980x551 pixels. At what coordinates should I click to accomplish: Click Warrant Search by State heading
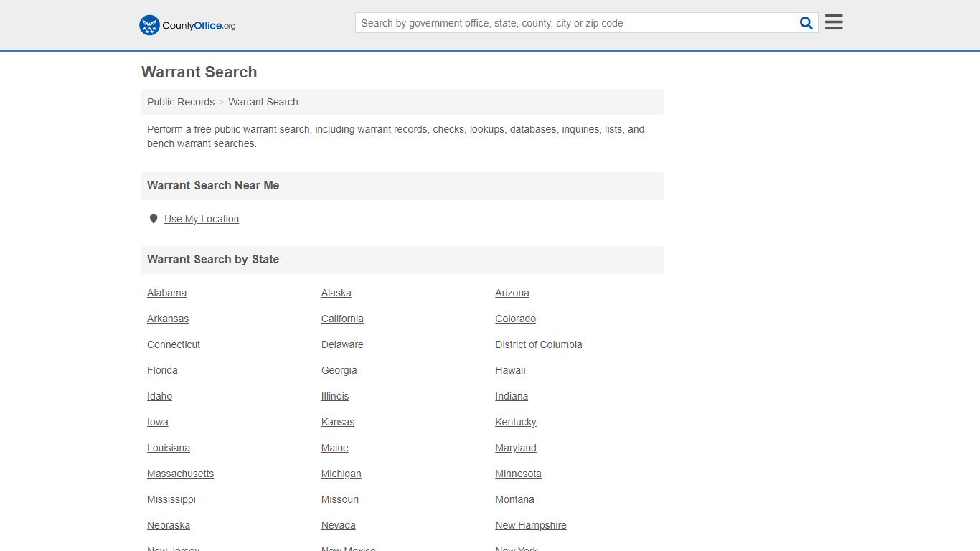click(213, 259)
